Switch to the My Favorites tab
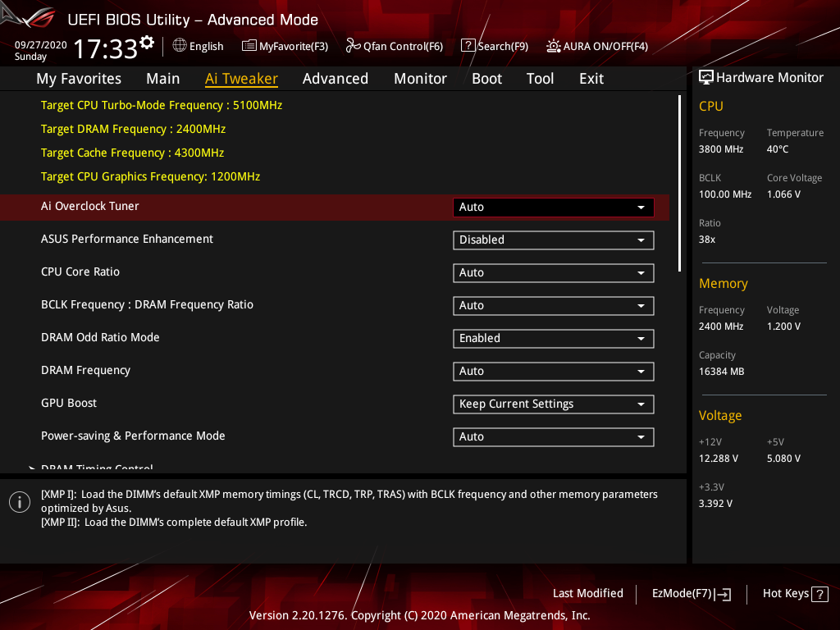The width and height of the screenshot is (840, 630). click(79, 79)
